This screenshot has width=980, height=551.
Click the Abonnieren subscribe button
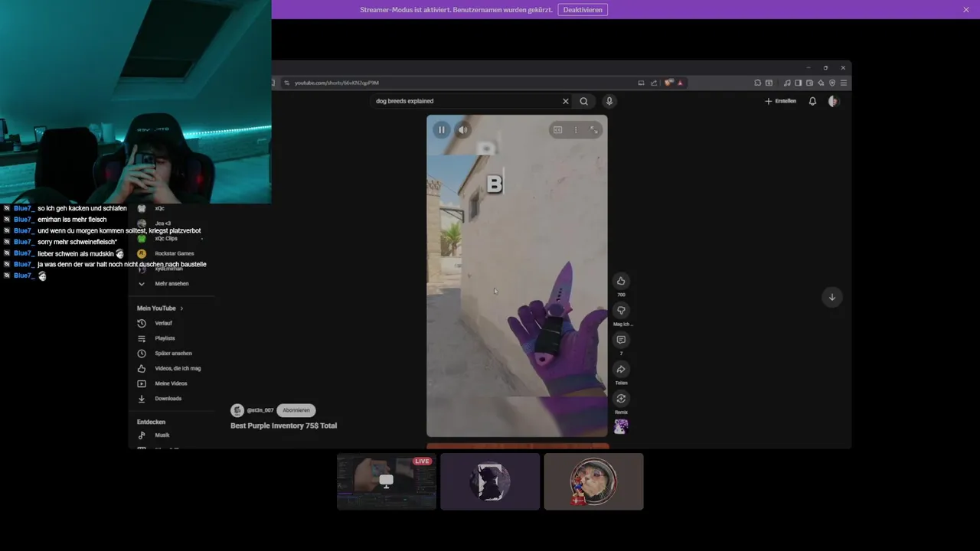296,410
